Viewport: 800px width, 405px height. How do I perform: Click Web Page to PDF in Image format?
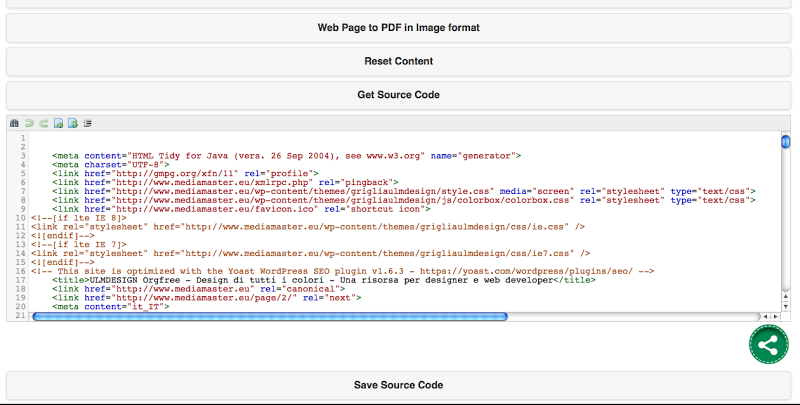pos(398,27)
